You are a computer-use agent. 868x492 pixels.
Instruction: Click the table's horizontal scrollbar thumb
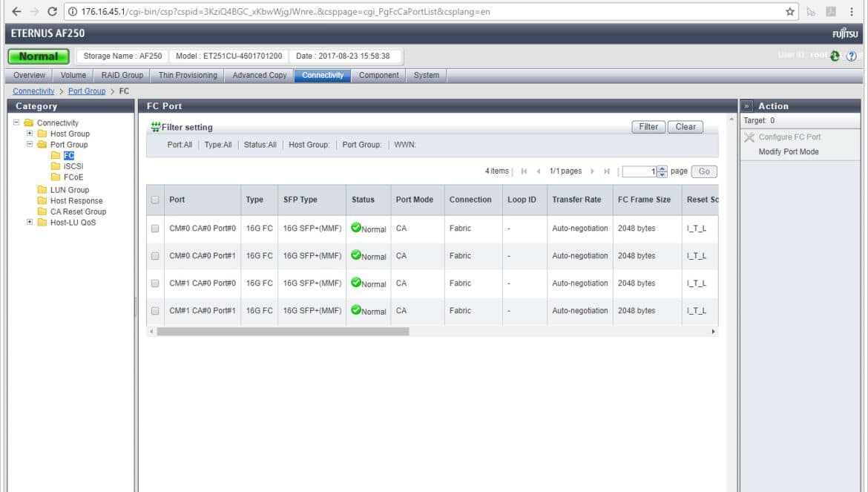pos(283,332)
